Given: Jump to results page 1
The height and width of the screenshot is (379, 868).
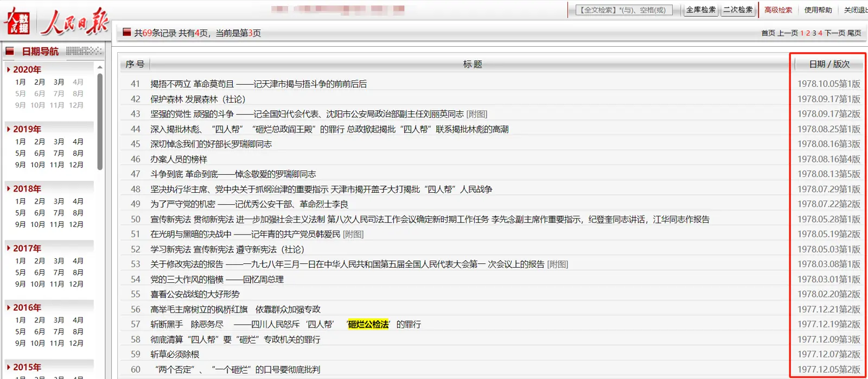Looking at the screenshot, I should coord(802,33).
